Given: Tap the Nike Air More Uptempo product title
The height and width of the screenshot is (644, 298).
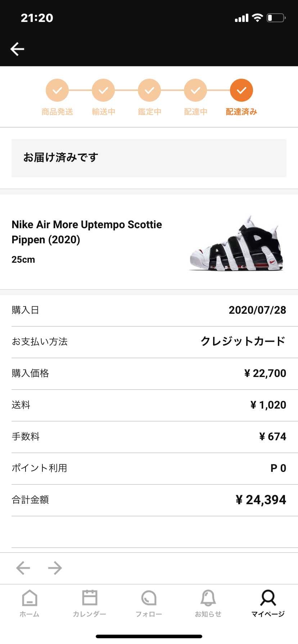Looking at the screenshot, I should (87, 232).
